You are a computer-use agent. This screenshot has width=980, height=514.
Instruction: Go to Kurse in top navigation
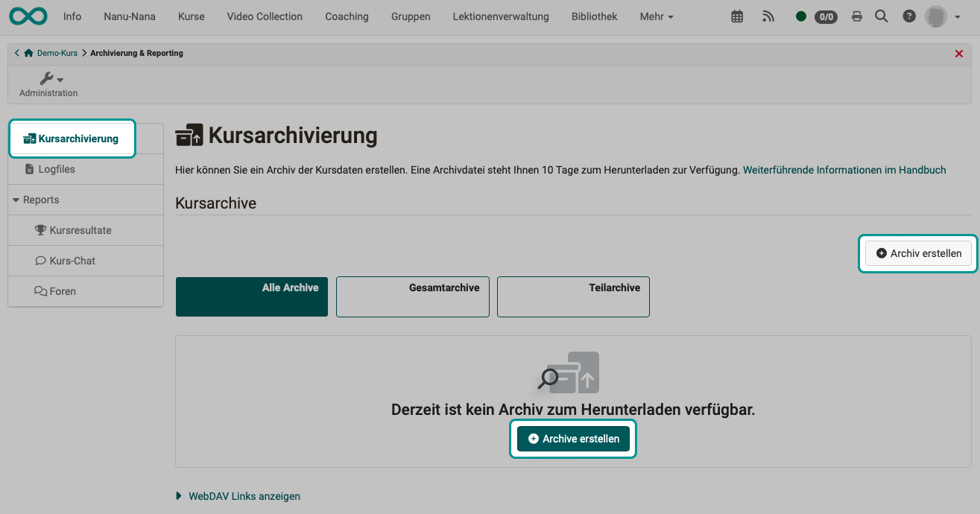point(192,16)
